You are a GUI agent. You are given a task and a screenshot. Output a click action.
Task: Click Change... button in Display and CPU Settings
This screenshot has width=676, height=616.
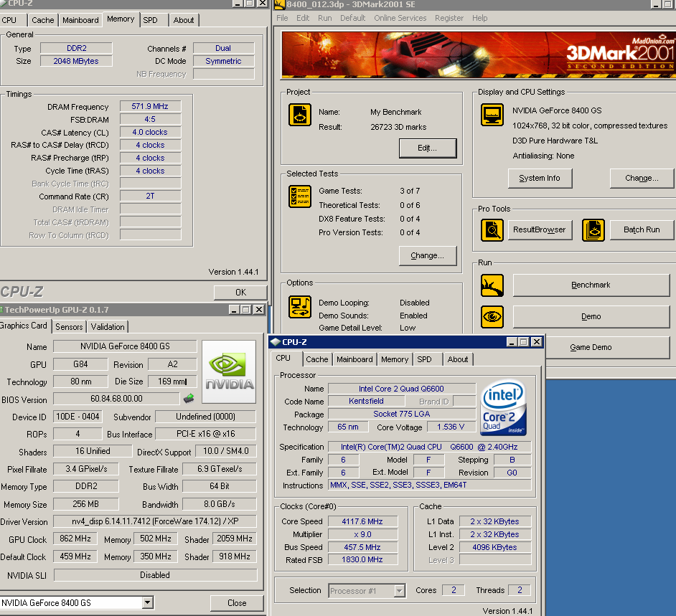coord(642,179)
